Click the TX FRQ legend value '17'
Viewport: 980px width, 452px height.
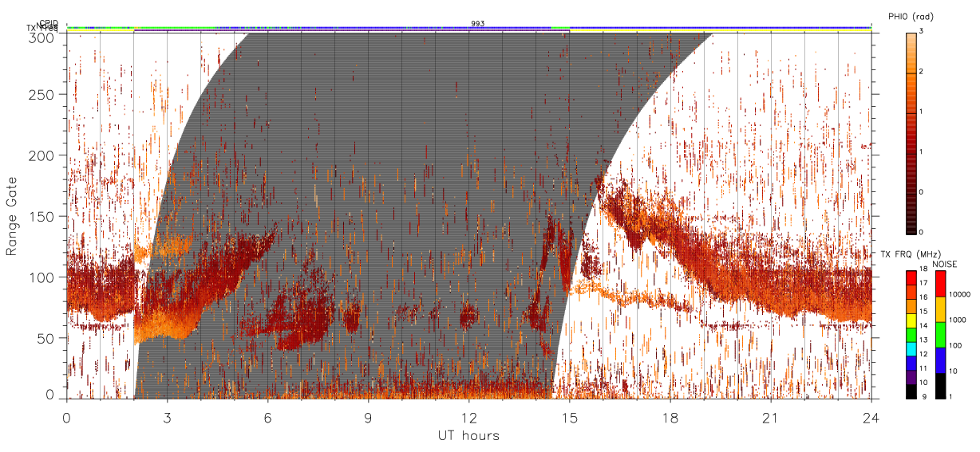923,283
